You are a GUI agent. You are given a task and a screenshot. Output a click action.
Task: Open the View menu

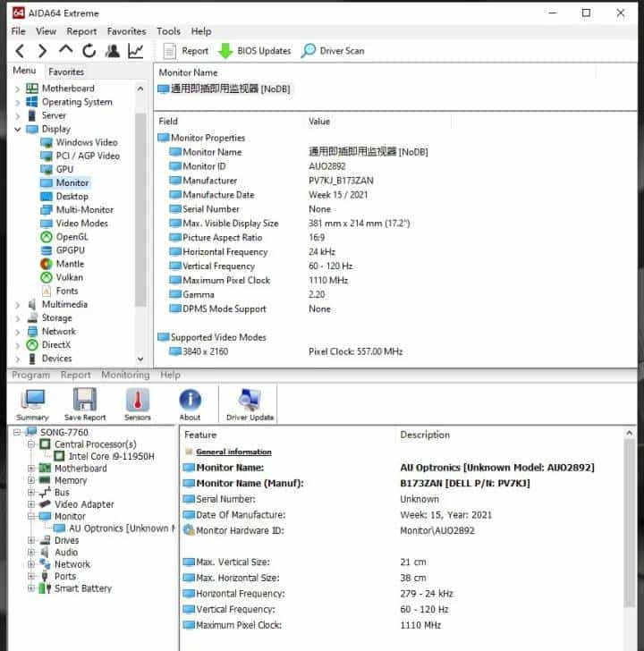click(x=46, y=31)
